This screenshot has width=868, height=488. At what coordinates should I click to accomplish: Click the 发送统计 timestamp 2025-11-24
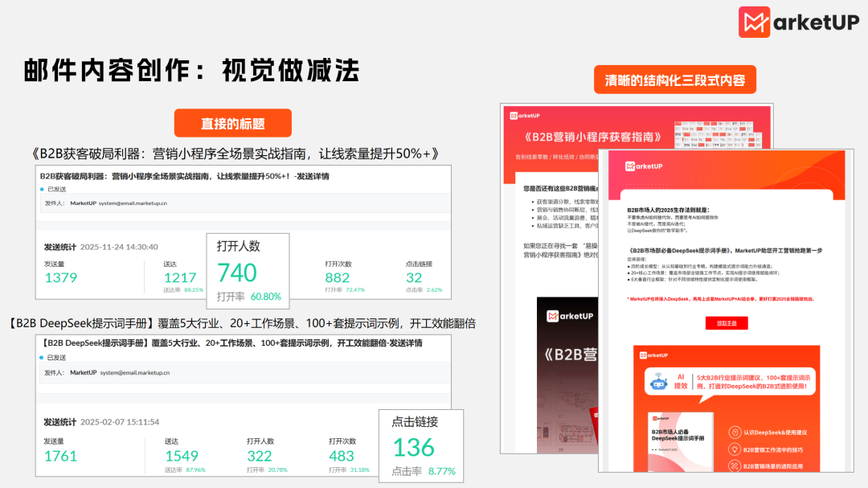(x=120, y=246)
